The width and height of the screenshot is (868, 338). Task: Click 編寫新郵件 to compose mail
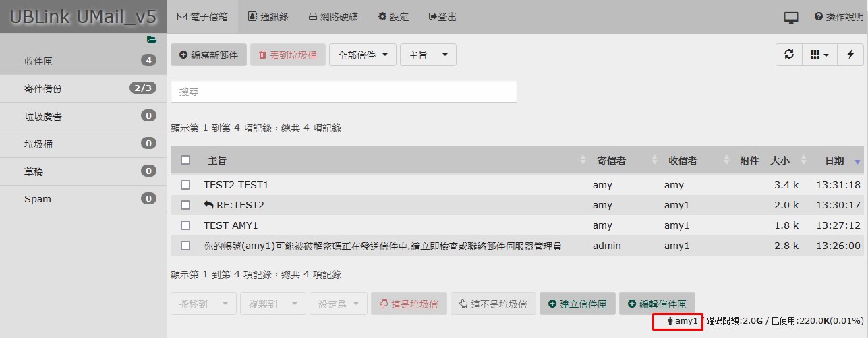tap(208, 55)
